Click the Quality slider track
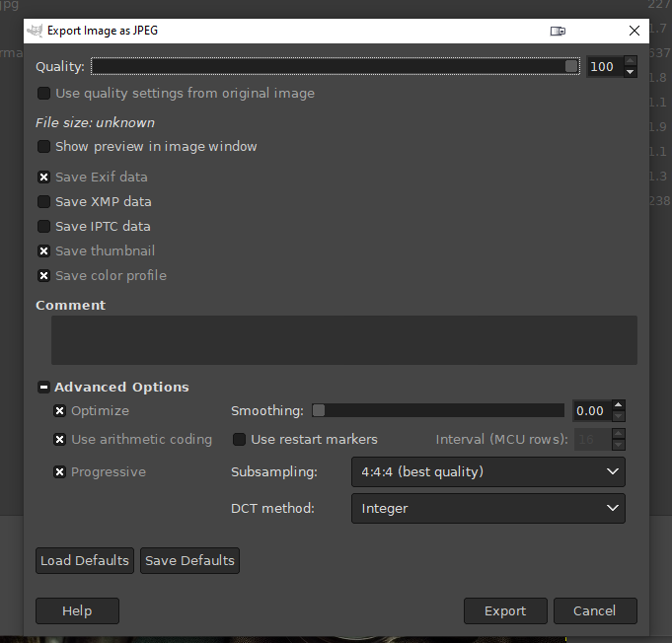 [x=336, y=66]
